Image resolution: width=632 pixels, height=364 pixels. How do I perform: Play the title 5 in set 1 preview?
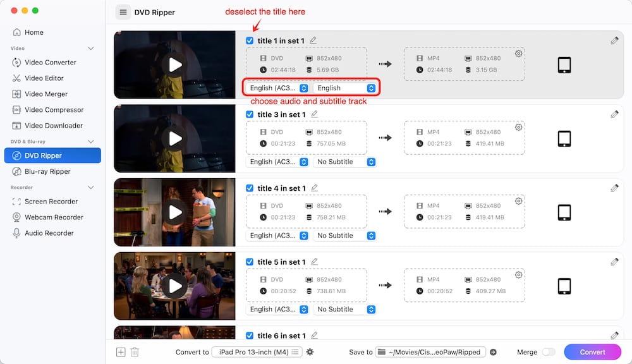[x=174, y=286]
